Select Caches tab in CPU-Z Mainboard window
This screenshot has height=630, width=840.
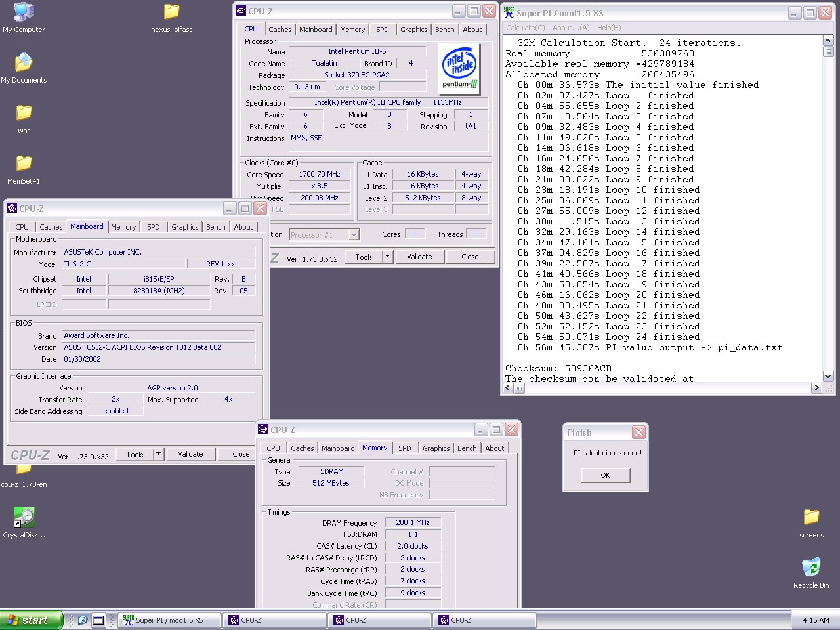pos(51,227)
